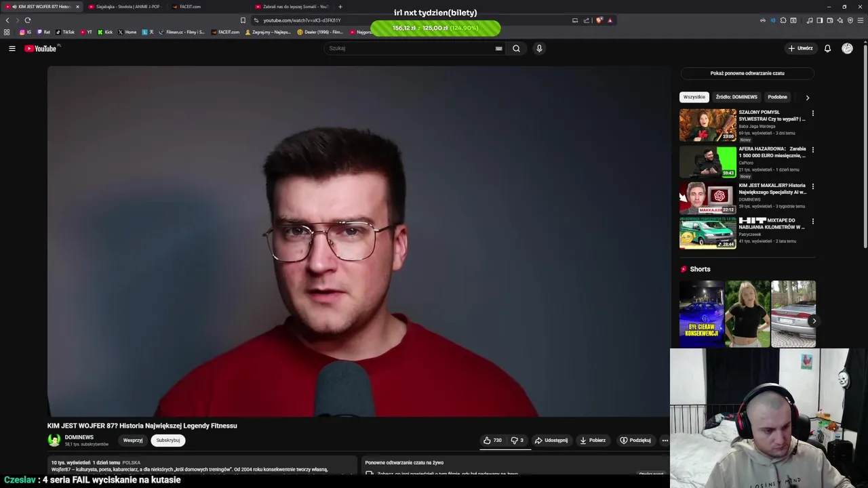Screen dimensions: 868x488
Task: Click the Wesprzyj button
Action: click(x=133, y=440)
